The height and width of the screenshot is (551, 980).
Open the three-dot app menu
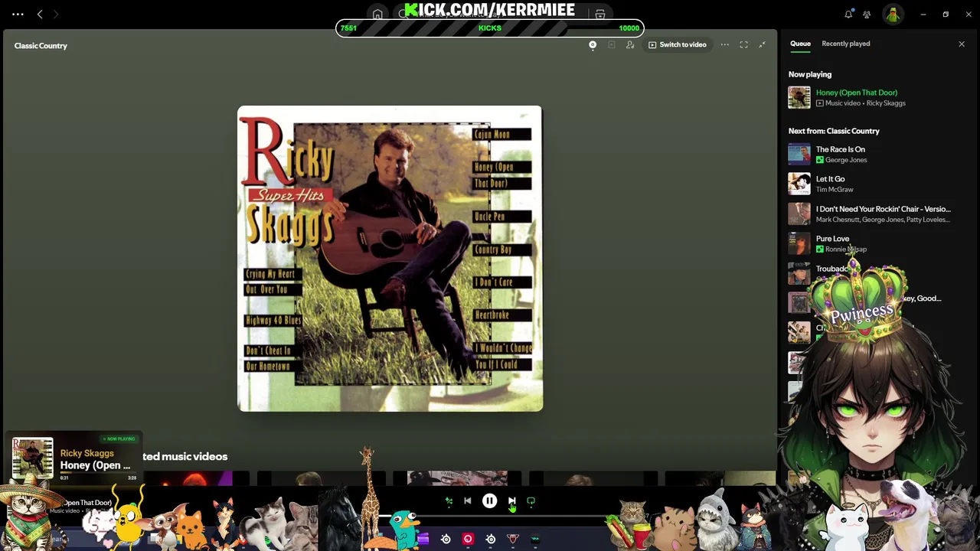(x=18, y=14)
